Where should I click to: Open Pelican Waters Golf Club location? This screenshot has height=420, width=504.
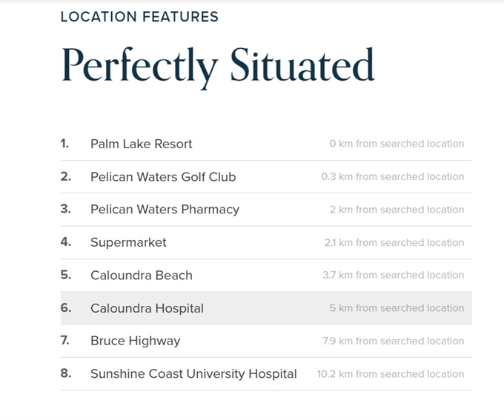point(266,177)
